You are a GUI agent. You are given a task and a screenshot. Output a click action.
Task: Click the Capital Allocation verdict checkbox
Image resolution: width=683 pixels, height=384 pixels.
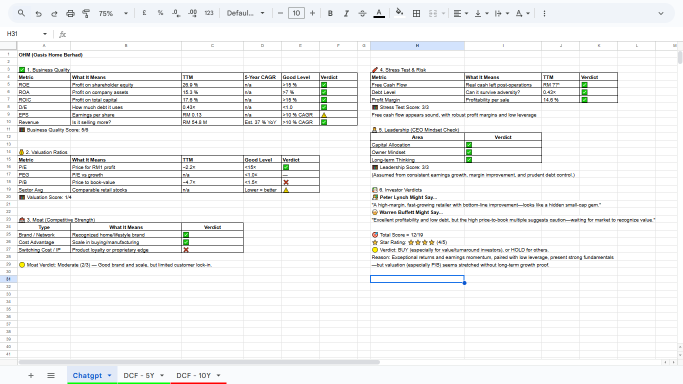tap(469, 145)
